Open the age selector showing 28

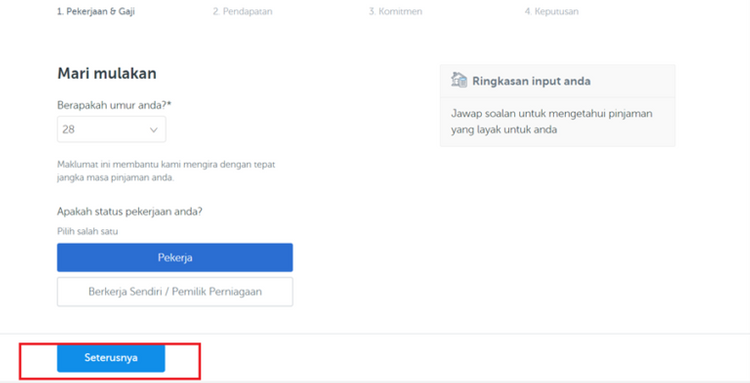tap(111, 129)
